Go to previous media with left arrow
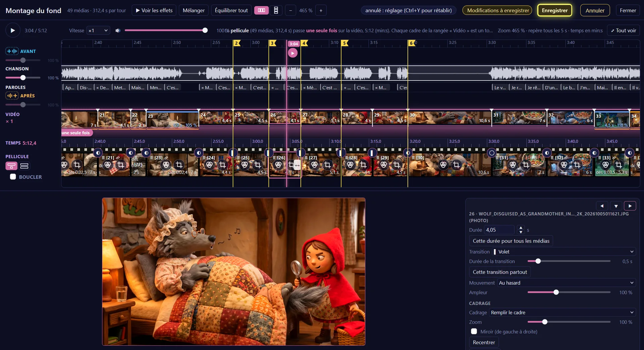Viewport: 644px width, 350px height. tap(602, 206)
